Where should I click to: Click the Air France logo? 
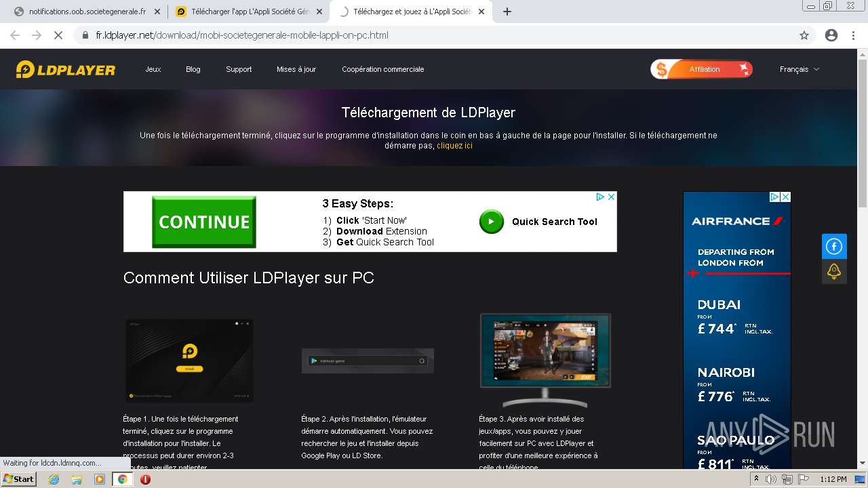(x=737, y=221)
